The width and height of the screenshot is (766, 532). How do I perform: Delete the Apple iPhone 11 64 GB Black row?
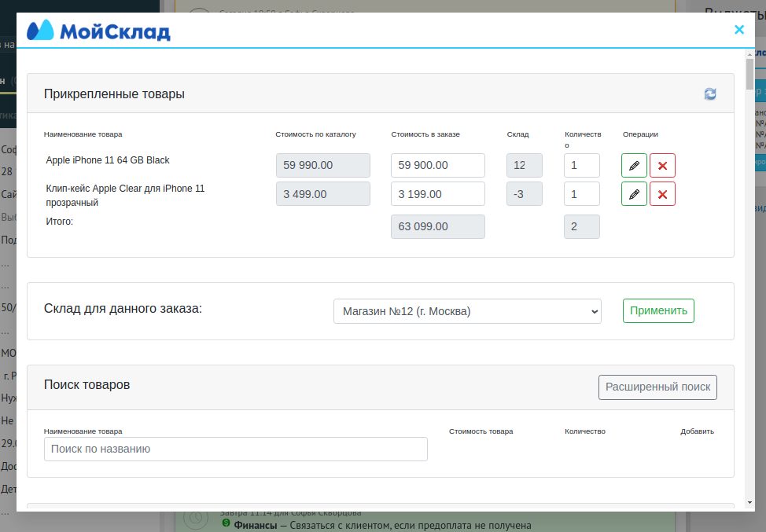pyautogui.click(x=662, y=166)
